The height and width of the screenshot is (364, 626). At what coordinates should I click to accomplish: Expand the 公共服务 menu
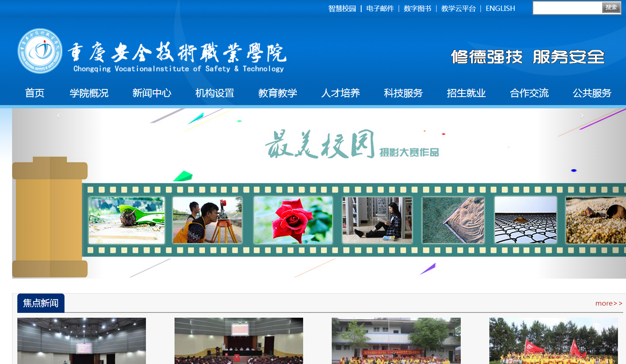coord(592,93)
